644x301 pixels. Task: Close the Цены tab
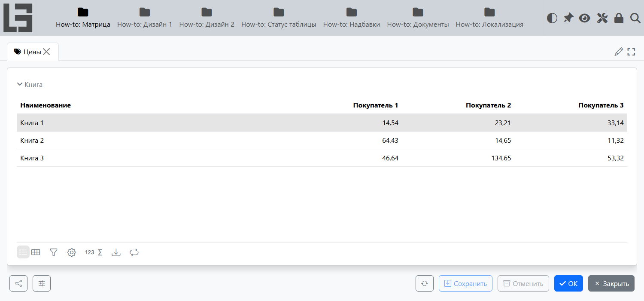[x=46, y=52]
